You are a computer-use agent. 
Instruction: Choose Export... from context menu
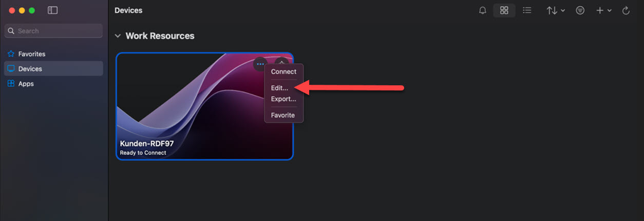click(283, 99)
